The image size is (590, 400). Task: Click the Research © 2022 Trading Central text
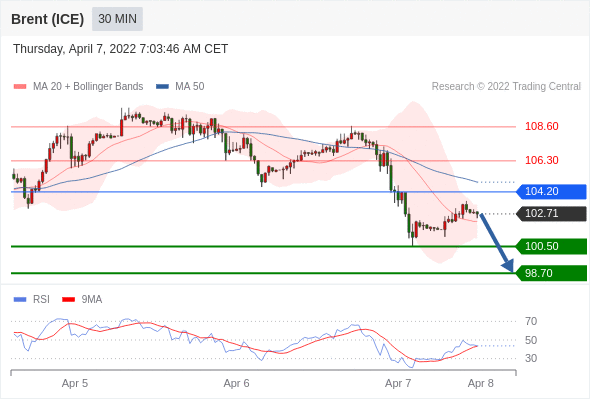click(506, 87)
